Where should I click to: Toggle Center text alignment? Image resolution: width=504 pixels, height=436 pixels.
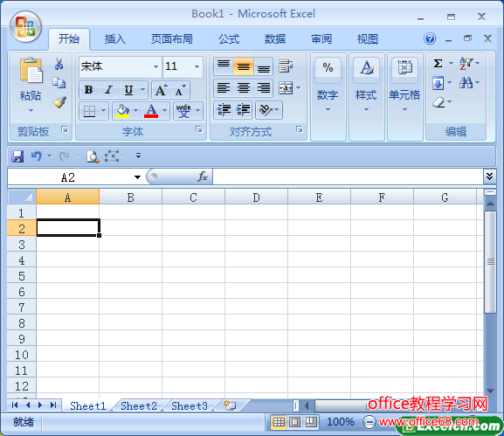point(244,87)
